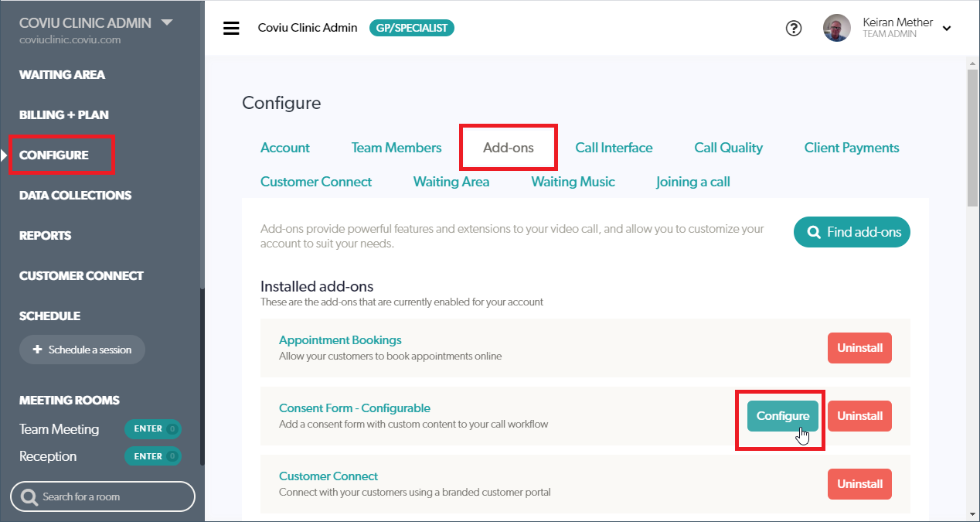Uninstall the Consent Form - Configurable add-on
This screenshot has width=980, height=522.
(859, 416)
